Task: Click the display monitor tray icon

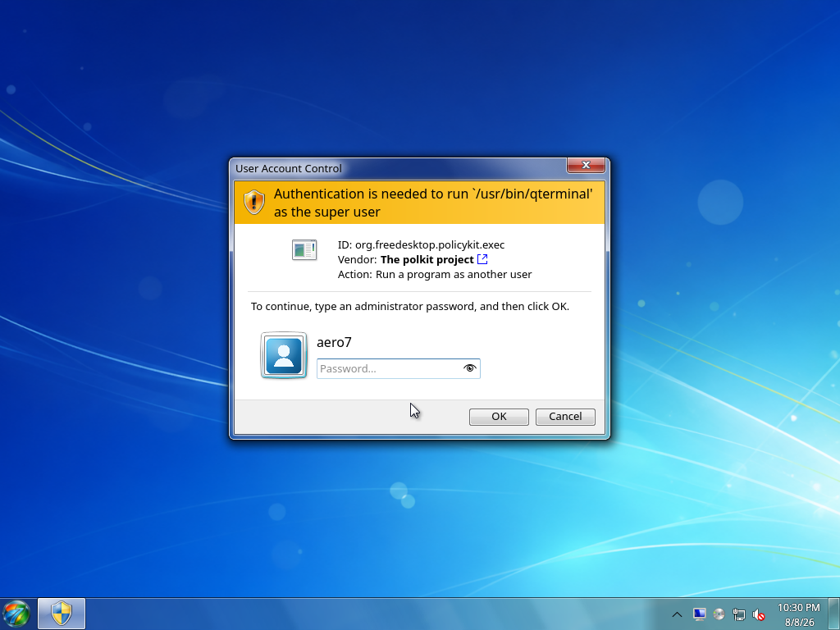Action: coord(699,614)
